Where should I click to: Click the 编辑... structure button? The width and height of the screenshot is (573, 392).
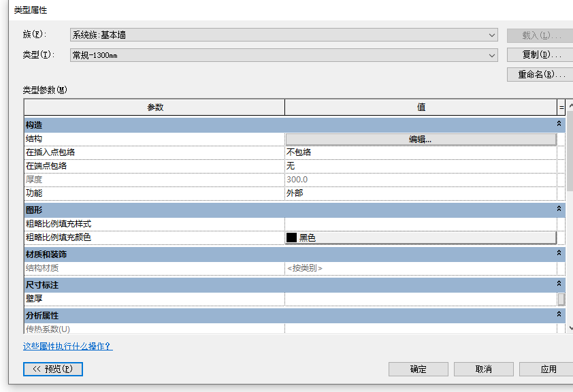coord(421,139)
